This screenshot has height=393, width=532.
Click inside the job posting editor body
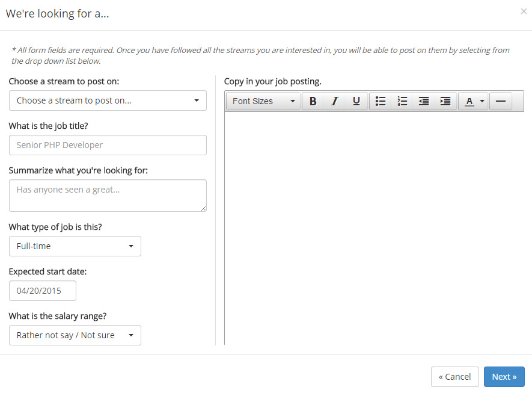[375, 228]
